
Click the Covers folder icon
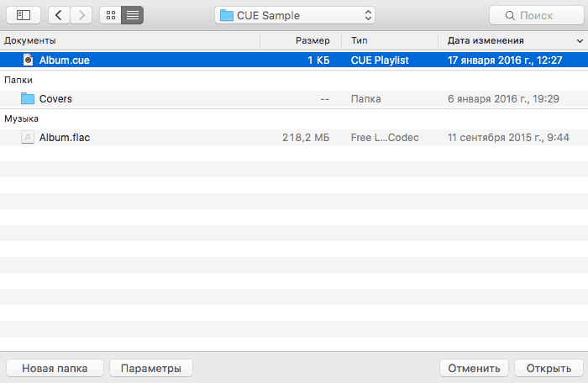(28, 98)
